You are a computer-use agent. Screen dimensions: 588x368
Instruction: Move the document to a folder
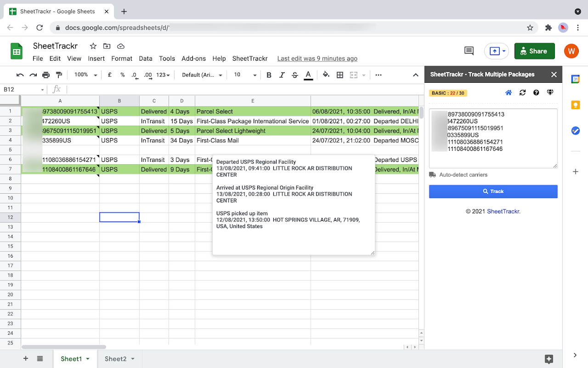107,46
